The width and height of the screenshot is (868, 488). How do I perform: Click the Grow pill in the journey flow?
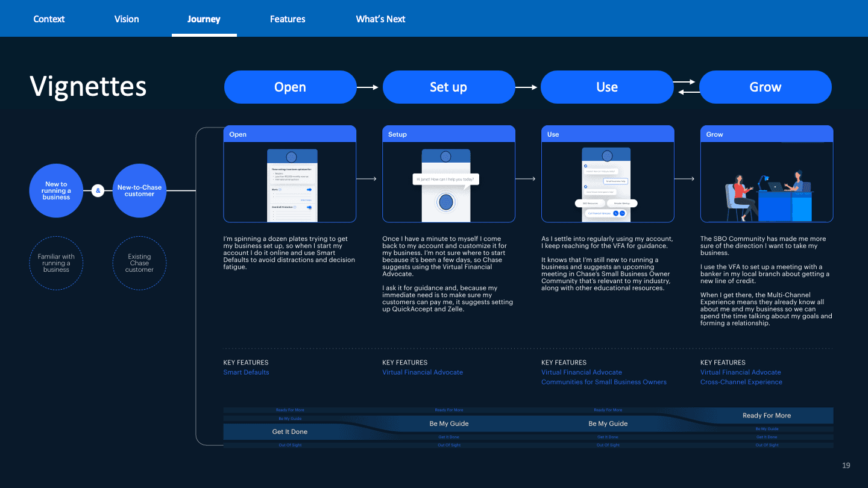pyautogui.click(x=766, y=87)
